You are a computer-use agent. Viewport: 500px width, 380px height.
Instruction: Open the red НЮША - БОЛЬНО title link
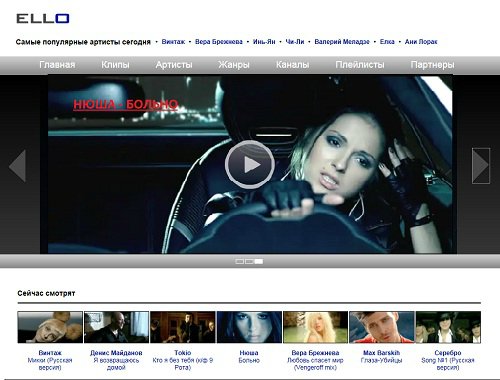126,105
